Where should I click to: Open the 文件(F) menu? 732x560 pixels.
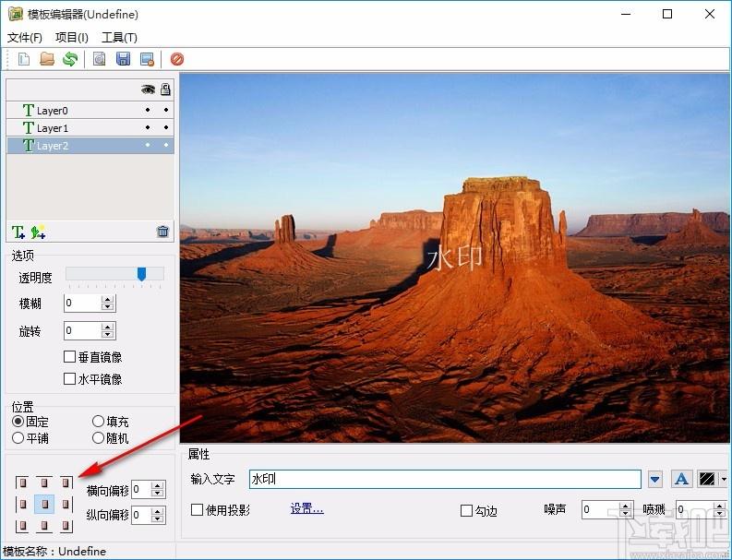25,37
